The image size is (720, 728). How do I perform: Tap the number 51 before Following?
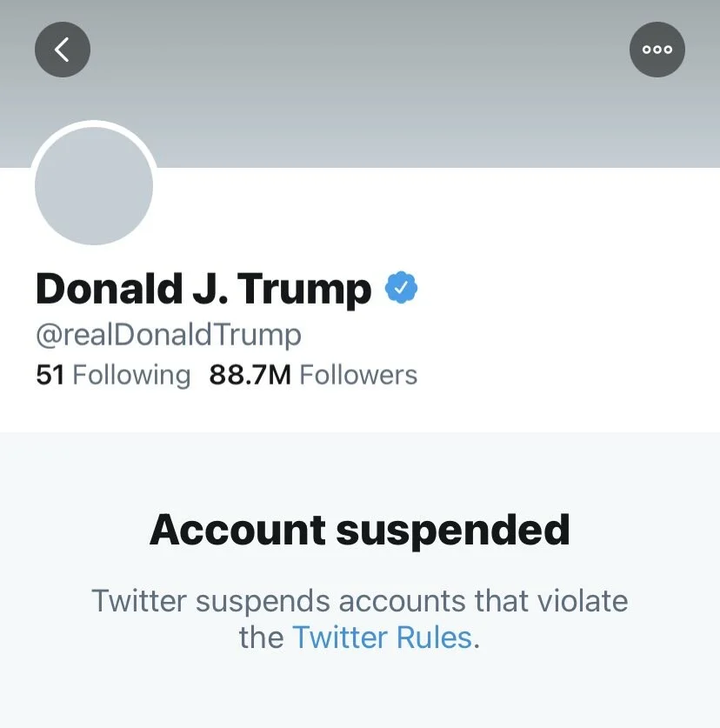(x=50, y=375)
